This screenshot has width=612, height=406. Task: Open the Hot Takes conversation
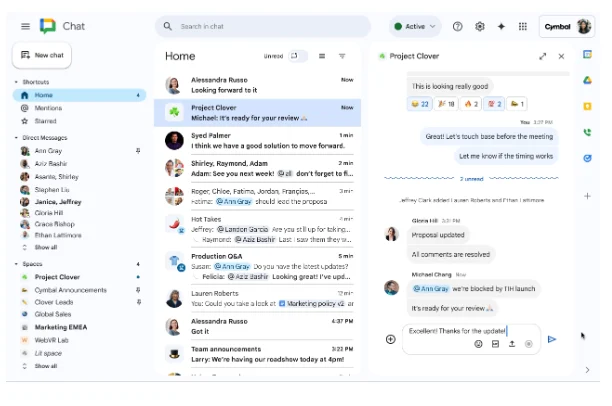point(258,230)
